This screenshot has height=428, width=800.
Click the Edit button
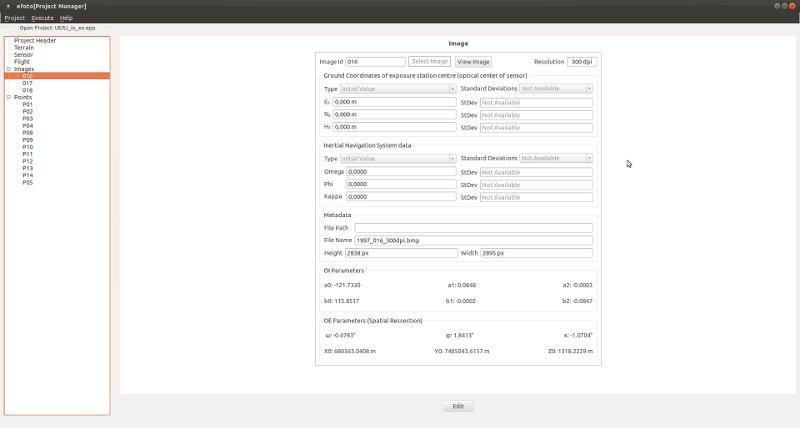tap(458, 407)
